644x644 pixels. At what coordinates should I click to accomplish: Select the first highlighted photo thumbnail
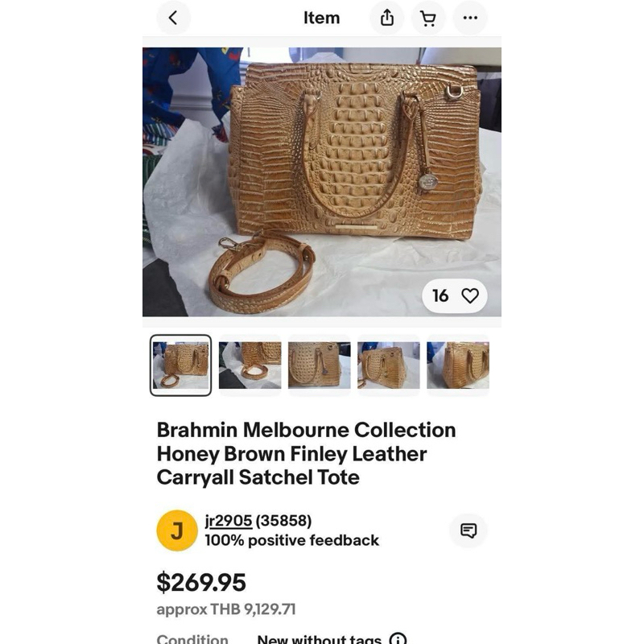pos(181,365)
